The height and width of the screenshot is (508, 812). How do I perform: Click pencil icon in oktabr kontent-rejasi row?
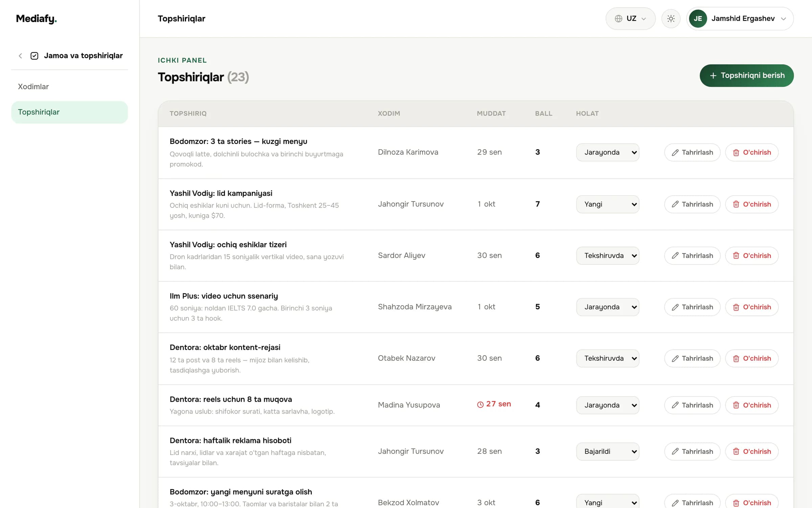(x=675, y=359)
